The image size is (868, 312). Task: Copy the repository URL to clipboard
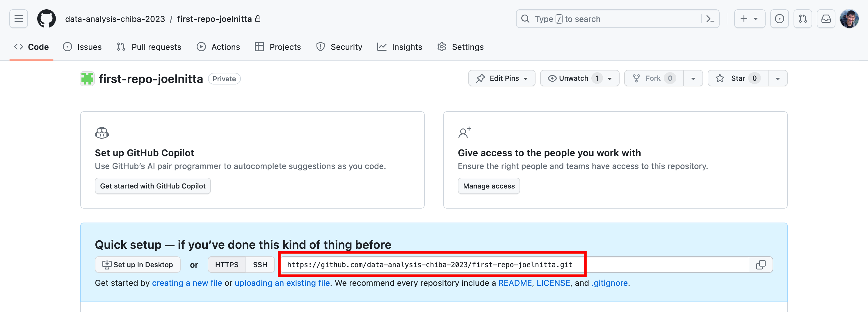click(x=760, y=265)
